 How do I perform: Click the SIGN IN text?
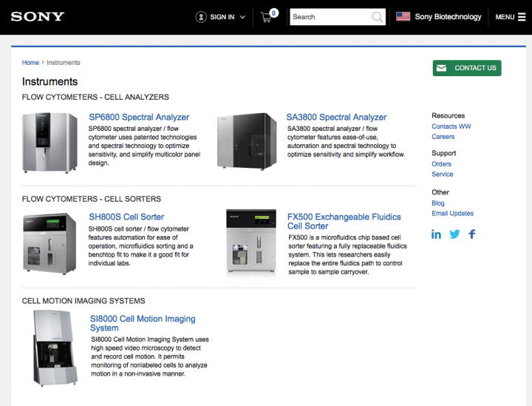pyautogui.click(x=222, y=17)
